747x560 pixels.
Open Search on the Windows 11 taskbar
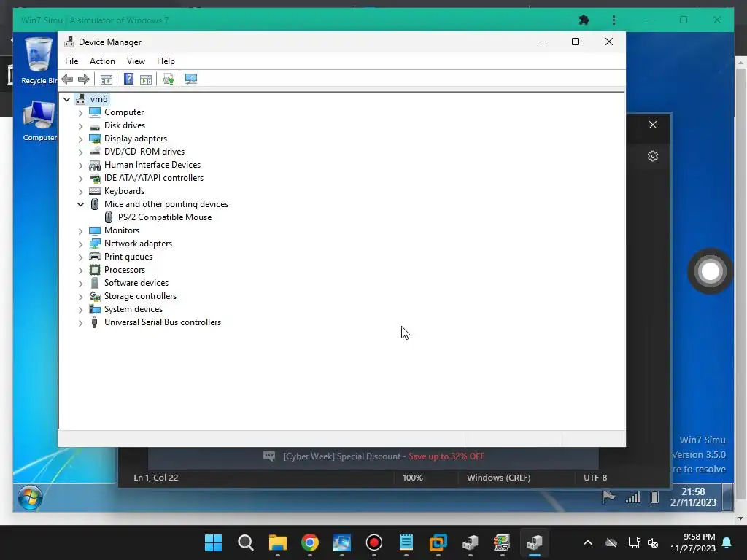(246, 542)
